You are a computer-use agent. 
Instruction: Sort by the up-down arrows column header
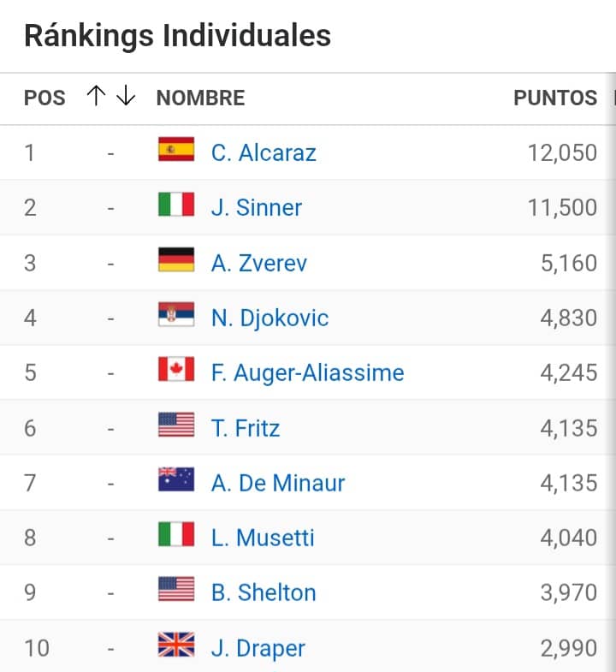111,97
